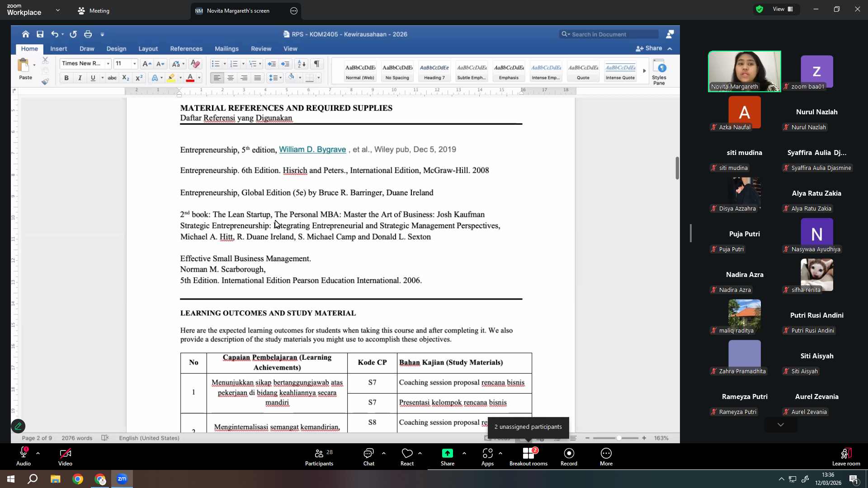Open the font size dropdown
Screen dimensions: 868x488
tap(134, 64)
